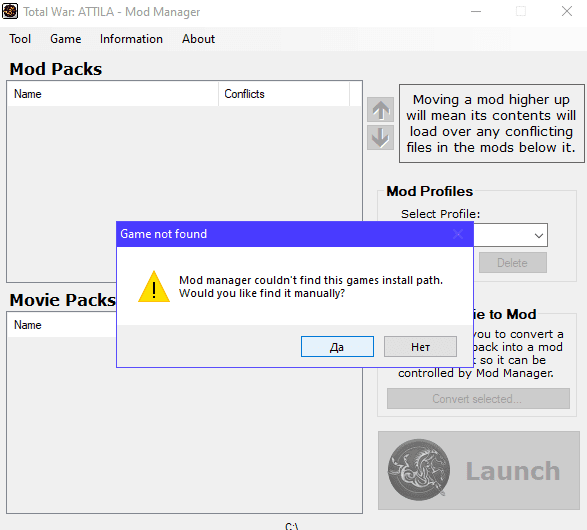Close the Game not found dialog
Viewport: 587px width, 530px height.
pyautogui.click(x=458, y=234)
